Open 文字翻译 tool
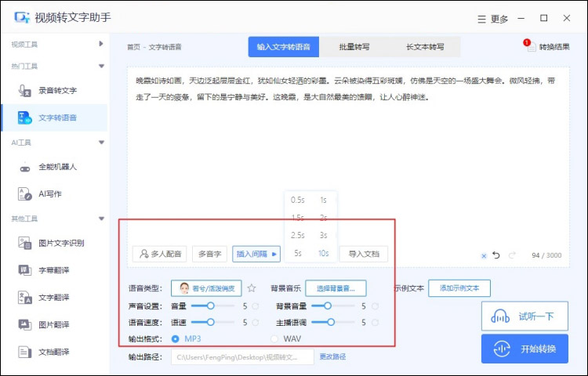 (54, 298)
